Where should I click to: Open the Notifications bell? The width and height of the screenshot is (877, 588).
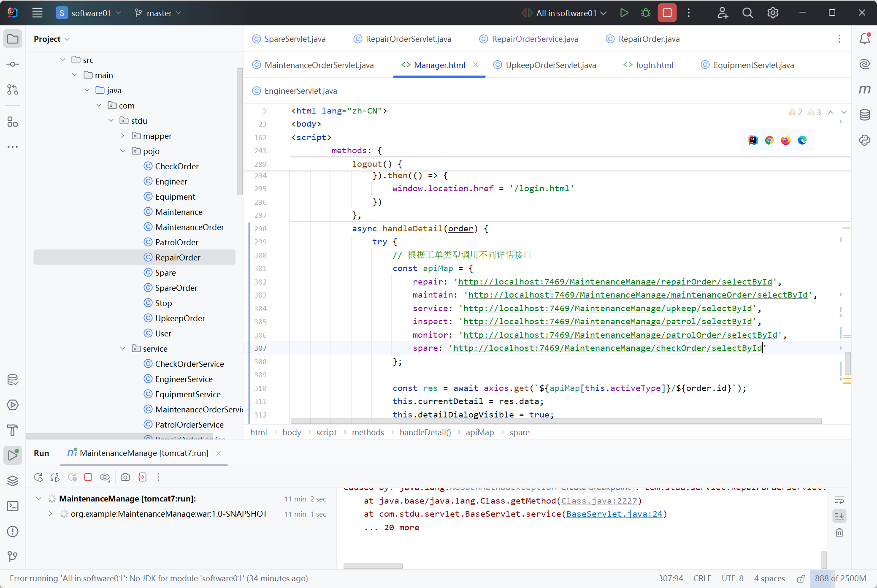[x=864, y=39]
